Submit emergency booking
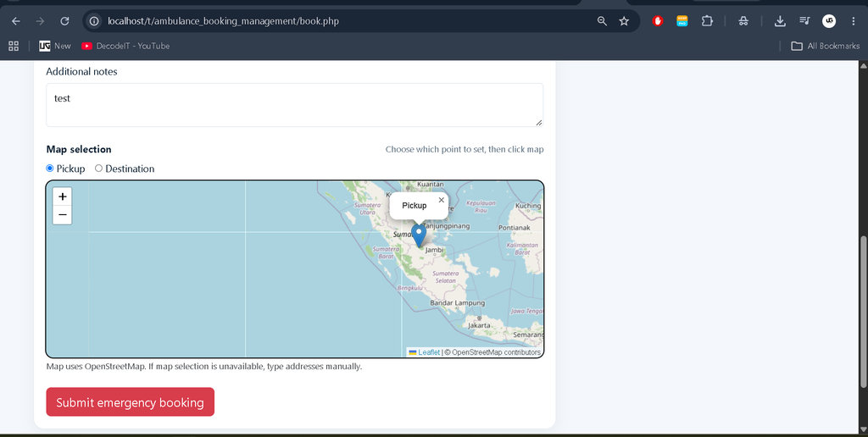The width and height of the screenshot is (868, 437). coord(130,402)
